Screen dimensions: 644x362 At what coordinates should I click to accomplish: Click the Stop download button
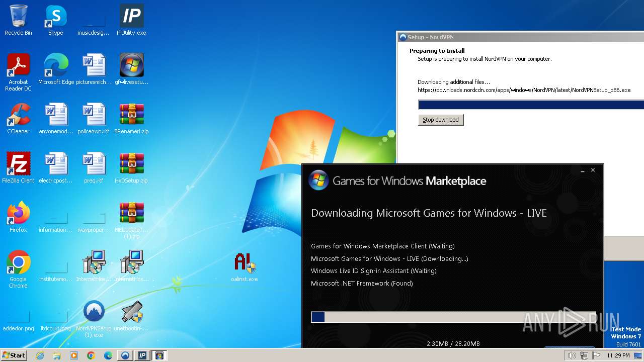pos(441,120)
